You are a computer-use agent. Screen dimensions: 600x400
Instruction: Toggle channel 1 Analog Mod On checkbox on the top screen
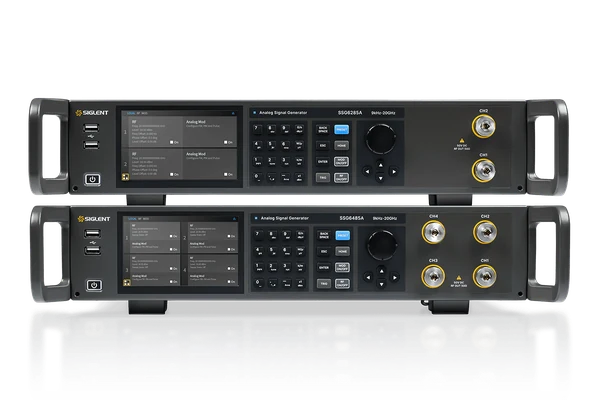pyautogui.click(x=226, y=142)
